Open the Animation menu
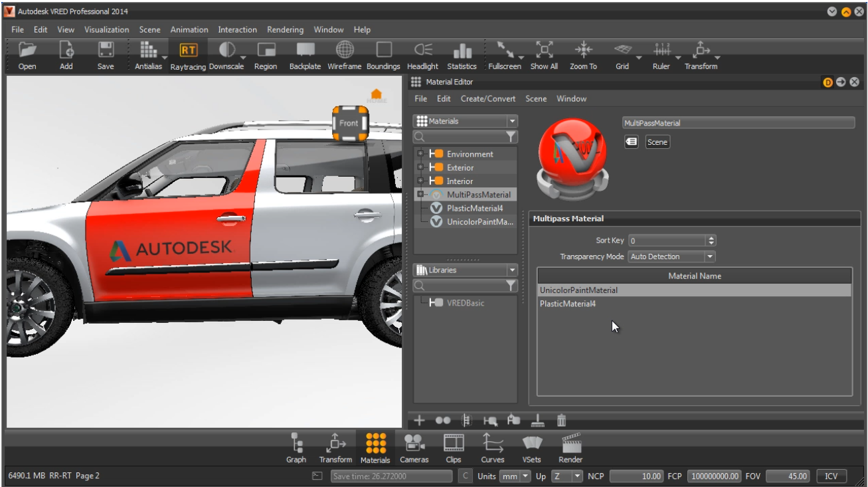The height and width of the screenshot is (487, 868). pyautogui.click(x=189, y=30)
